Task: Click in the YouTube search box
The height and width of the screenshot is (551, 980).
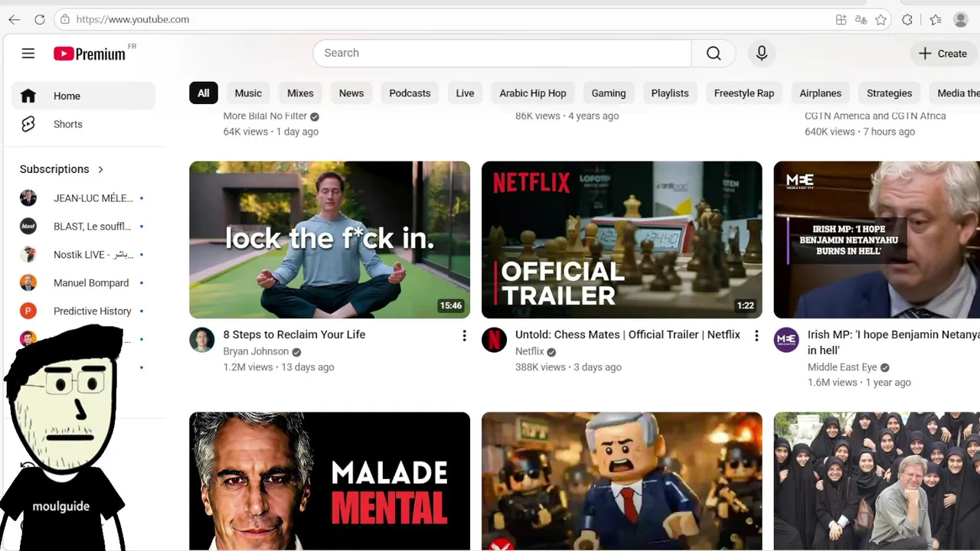Action: coord(502,53)
